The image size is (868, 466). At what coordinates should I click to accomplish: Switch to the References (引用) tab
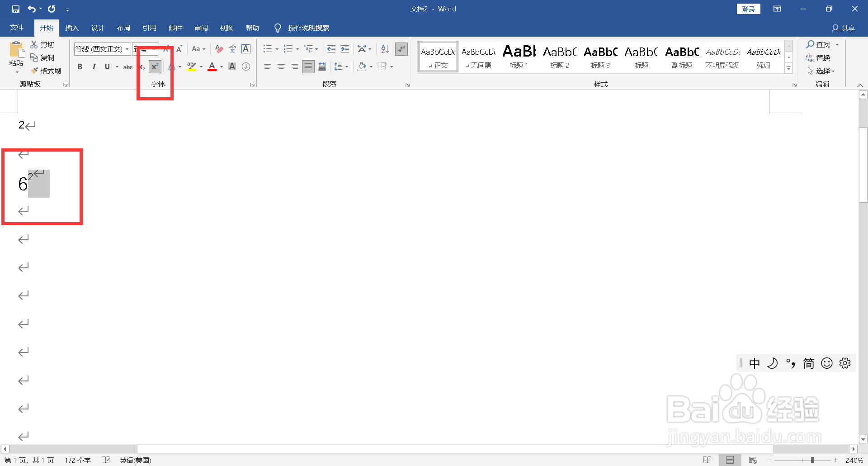click(149, 28)
